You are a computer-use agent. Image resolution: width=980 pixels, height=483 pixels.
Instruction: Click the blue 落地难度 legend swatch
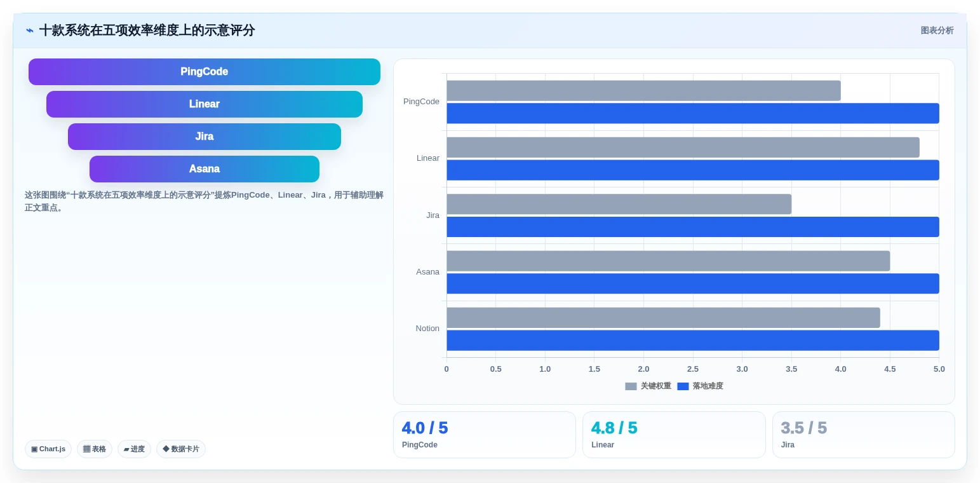pyautogui.click(x=683, y=386)
